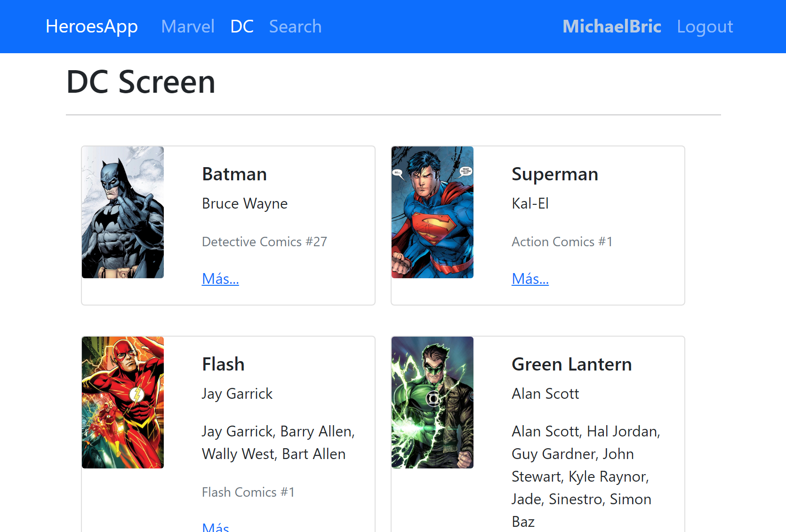The height and width of the screenshot is (532, 786).
Task: Click the Superman cover image
Action: click(433, 212)
